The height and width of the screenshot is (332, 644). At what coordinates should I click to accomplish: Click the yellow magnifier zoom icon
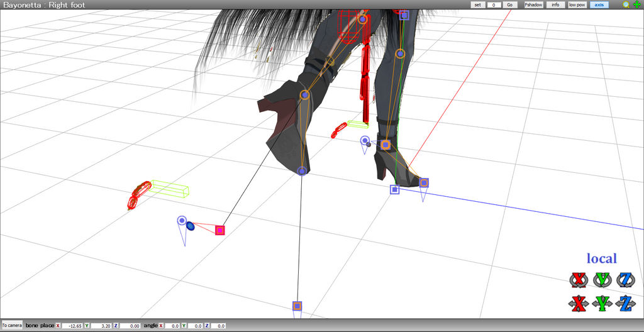tap(626, 4)
